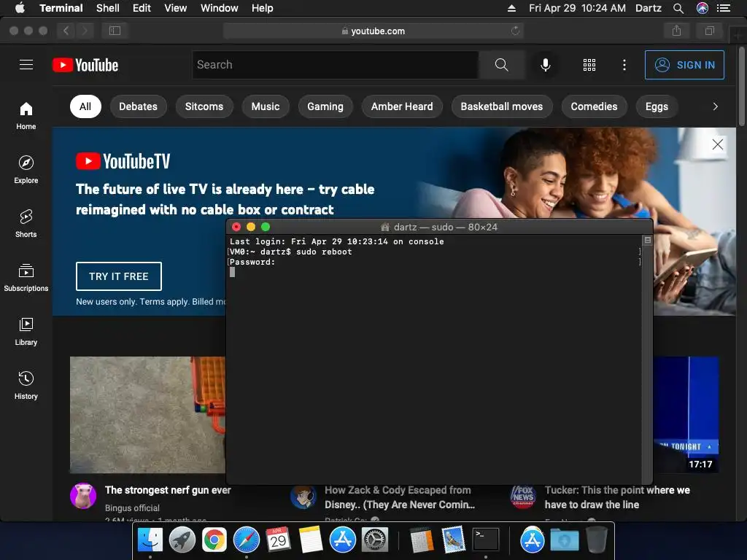Open the View menu
The width and height of the screenshot is (747, 560).
pos(175,8)
